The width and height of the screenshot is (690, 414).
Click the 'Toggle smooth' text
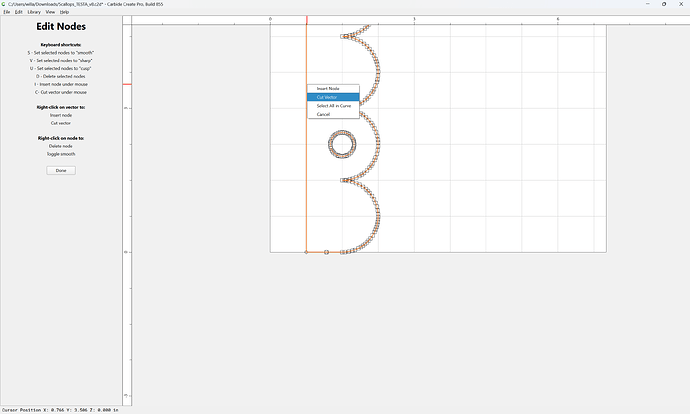click(61, 154)
